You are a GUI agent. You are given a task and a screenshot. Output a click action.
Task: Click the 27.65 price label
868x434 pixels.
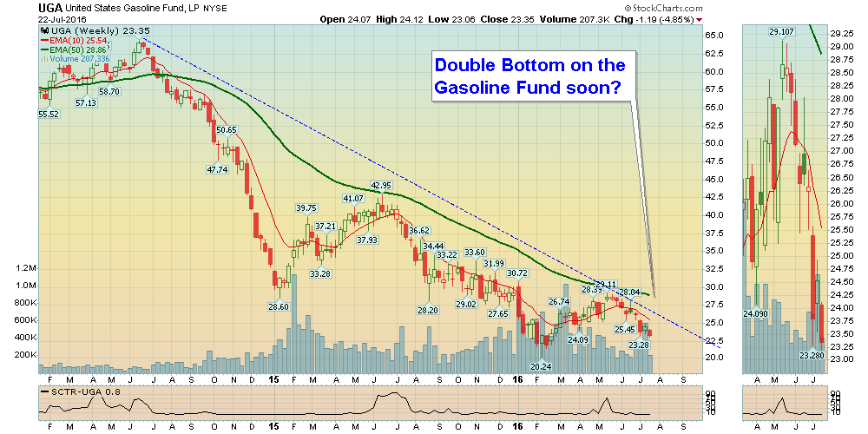[x=497, y=314]
